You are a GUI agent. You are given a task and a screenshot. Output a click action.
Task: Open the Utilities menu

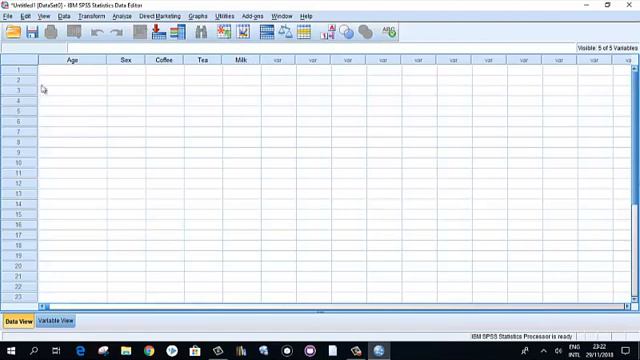(x=224, y=16)
